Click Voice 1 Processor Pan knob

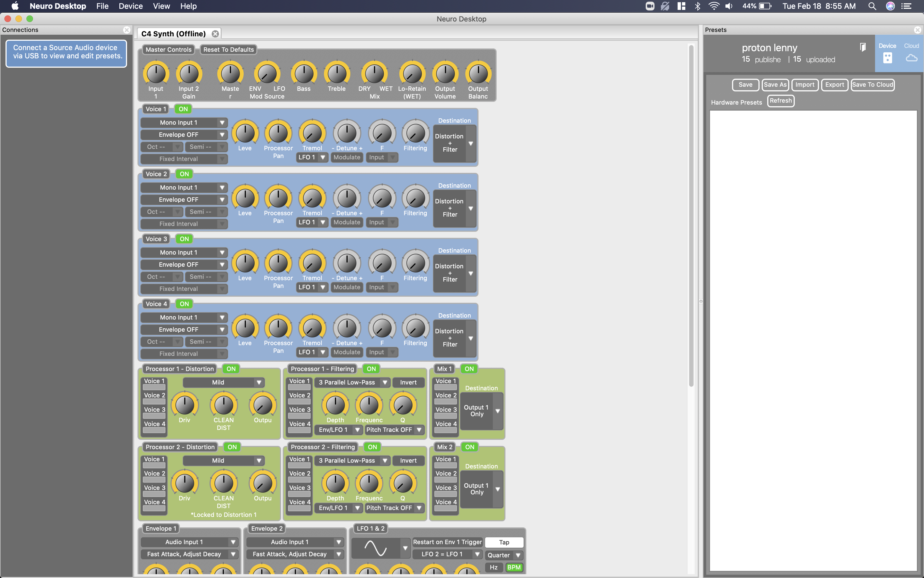(x=278, y=133)
